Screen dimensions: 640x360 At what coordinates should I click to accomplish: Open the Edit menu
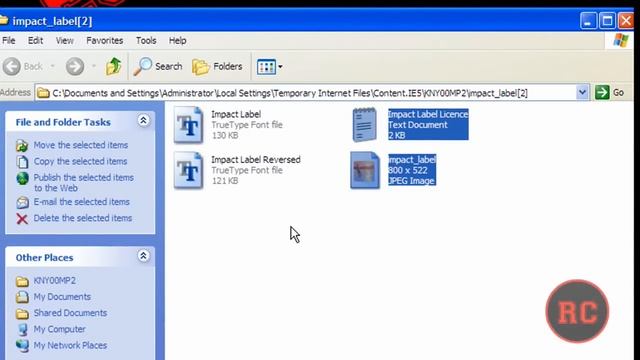pyautogui.click(x=36, y=40)
